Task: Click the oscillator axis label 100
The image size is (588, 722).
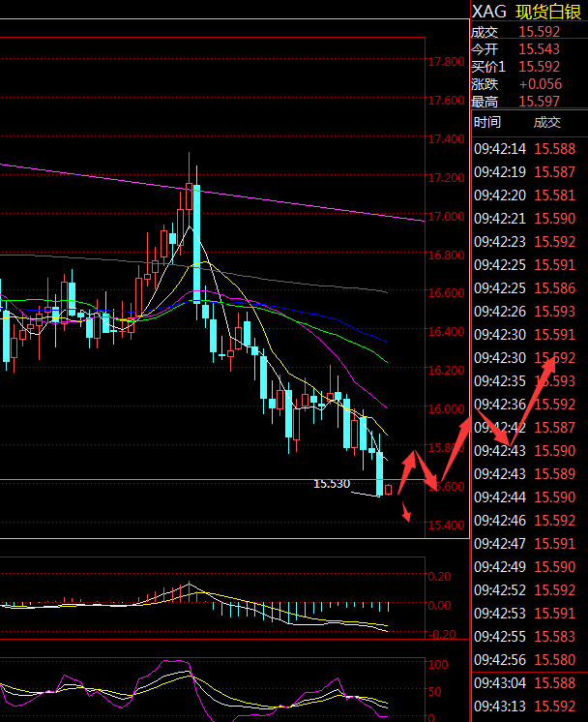Action: click(437, 665)
